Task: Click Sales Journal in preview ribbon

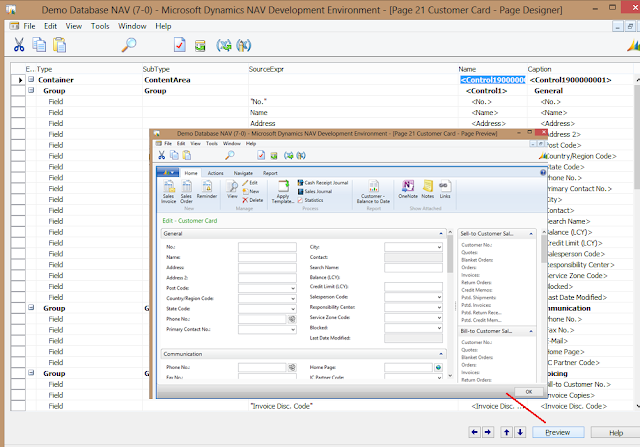Action: (315, 191)
